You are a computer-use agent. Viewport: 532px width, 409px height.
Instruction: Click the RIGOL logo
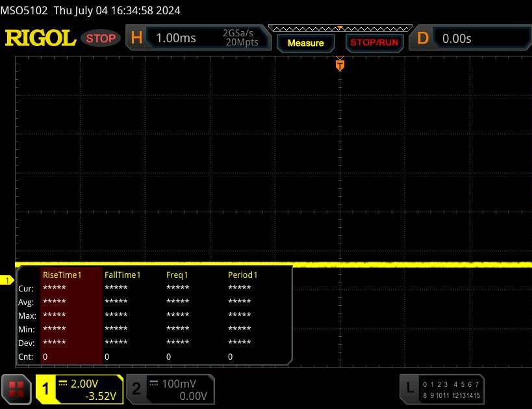tap(40, 38)
